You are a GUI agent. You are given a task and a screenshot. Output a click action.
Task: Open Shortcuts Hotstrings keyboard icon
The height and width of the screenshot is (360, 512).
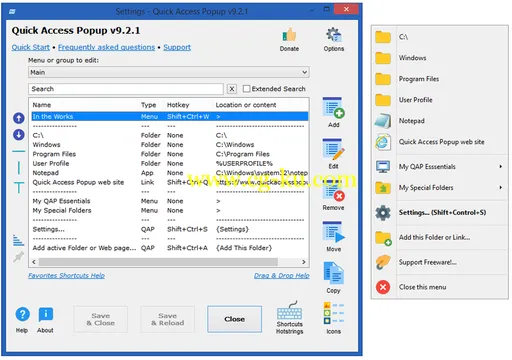coord(289,310)
